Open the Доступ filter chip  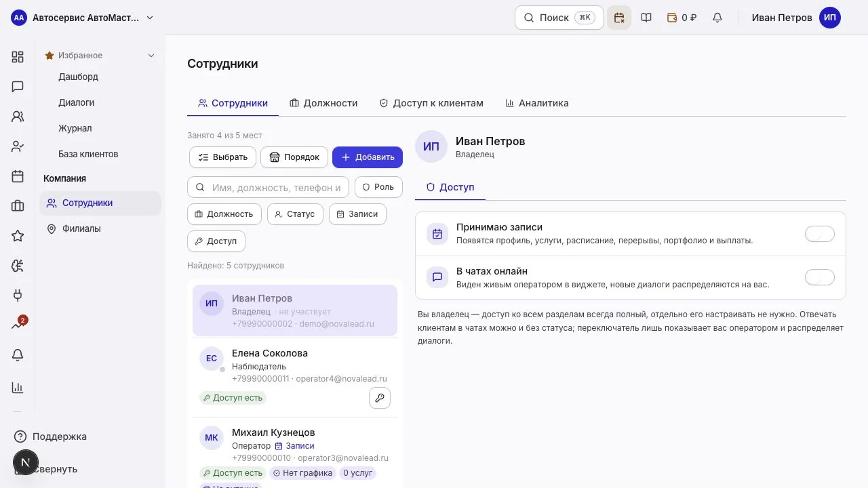coord(216,241)
